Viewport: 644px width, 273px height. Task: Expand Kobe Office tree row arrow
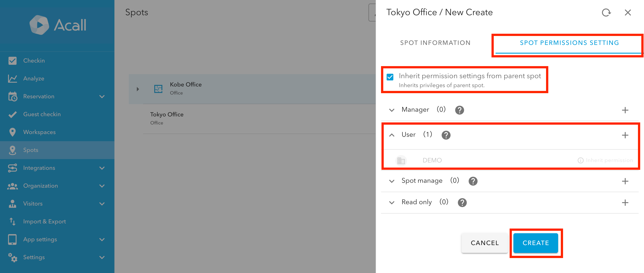[x=138, y=89]
